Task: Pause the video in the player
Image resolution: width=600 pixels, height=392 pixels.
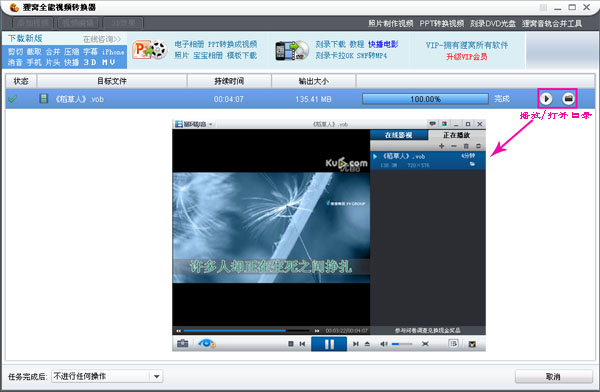Action: [329, 344]
